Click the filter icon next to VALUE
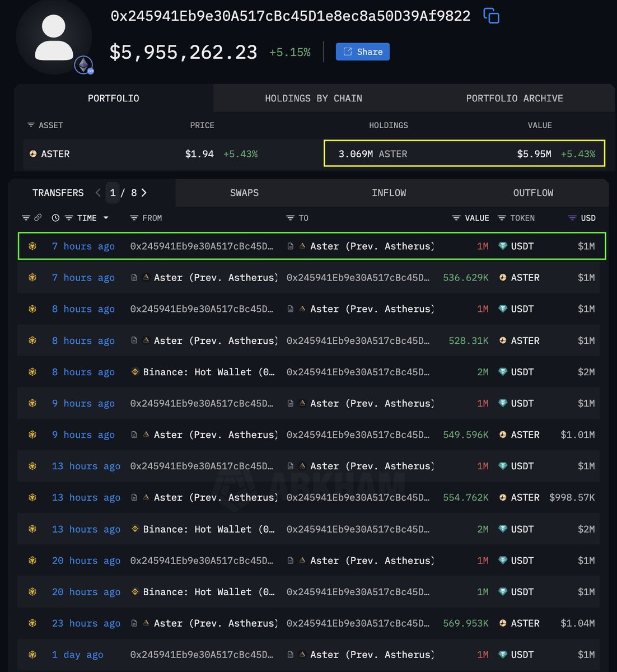Viewport: 617px width, 672px height. pyautogui.click(x=456, y=218)
